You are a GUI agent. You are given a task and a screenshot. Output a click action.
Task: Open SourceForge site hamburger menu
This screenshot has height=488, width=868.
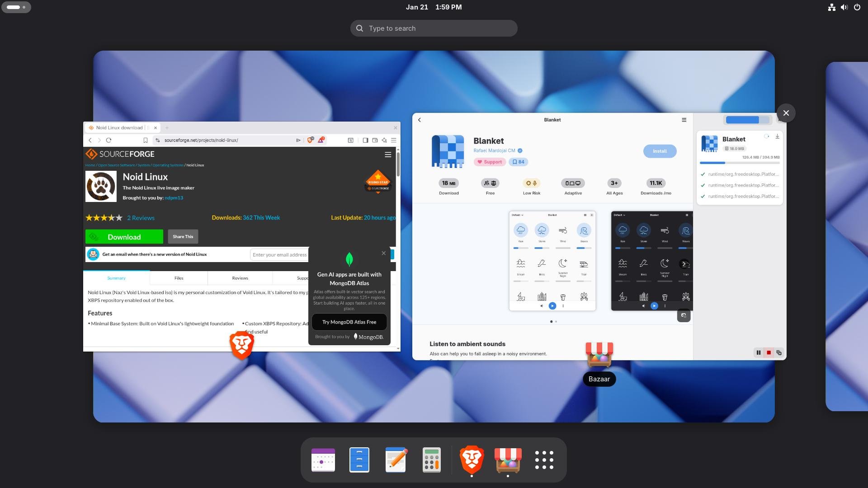388,155
